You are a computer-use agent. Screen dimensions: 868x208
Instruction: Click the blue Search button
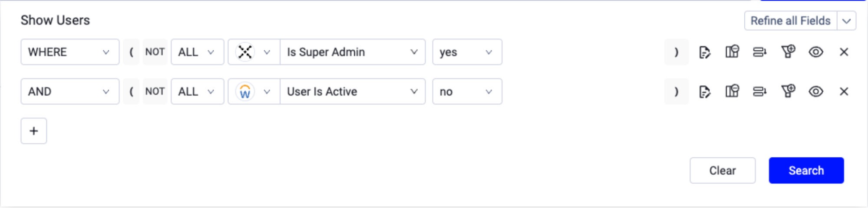coord(806,170)
